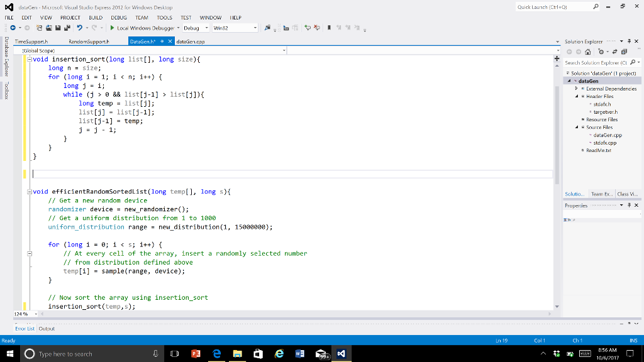This screenshot has width=644, height=362.
Task: Toggle pin on the Solution Explorer panel
Action: point(630,41)
